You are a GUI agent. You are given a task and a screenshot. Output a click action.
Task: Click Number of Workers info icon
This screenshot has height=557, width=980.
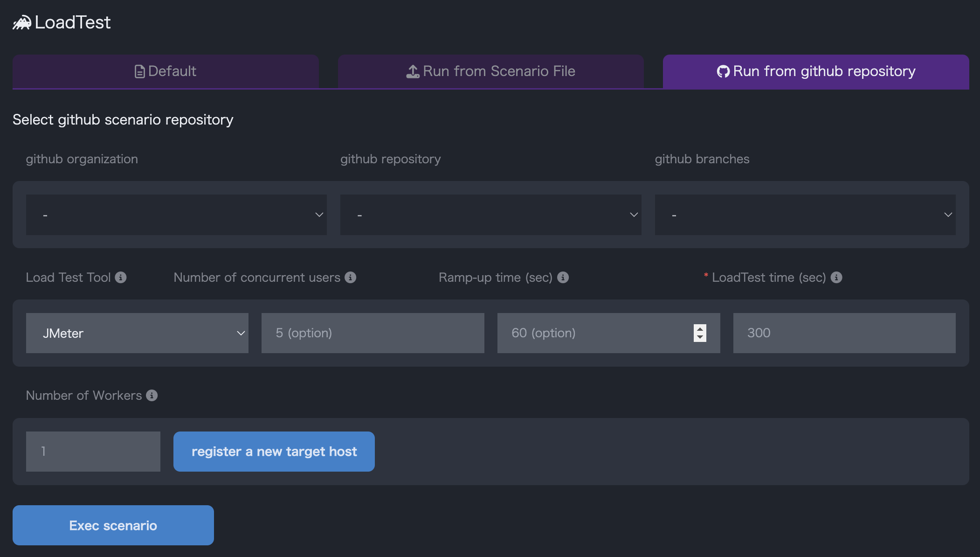click(152, 396)
